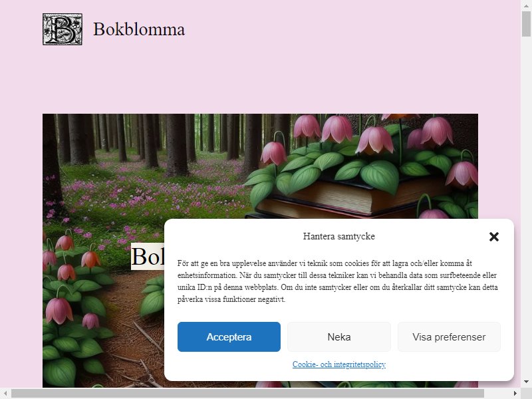Click the vertical scrollbar thumb

click(526, 23)
